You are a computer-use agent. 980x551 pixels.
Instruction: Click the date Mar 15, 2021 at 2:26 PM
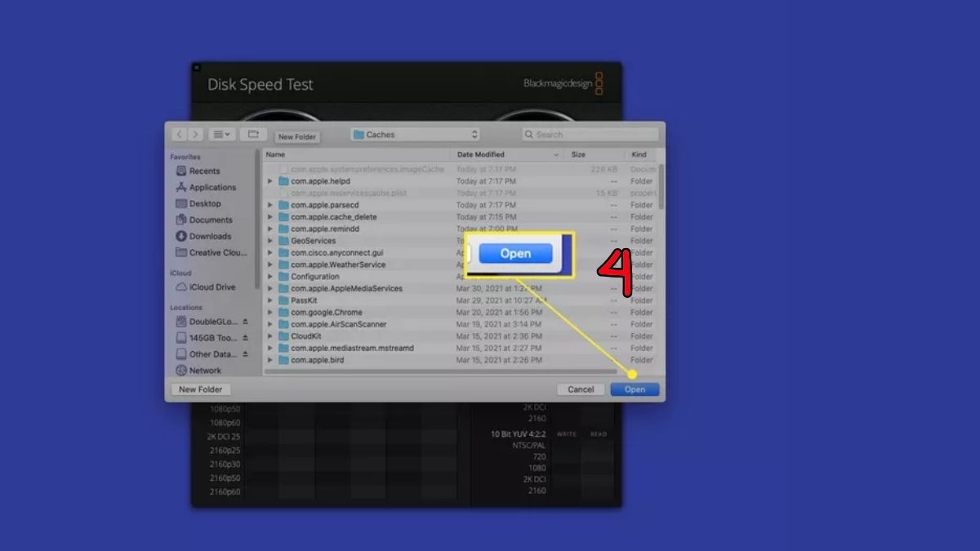pyautogui.click(x=498, y=360)
